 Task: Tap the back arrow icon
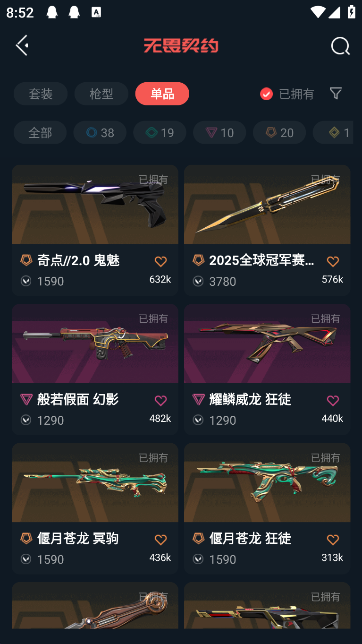[x=22, y=45]
